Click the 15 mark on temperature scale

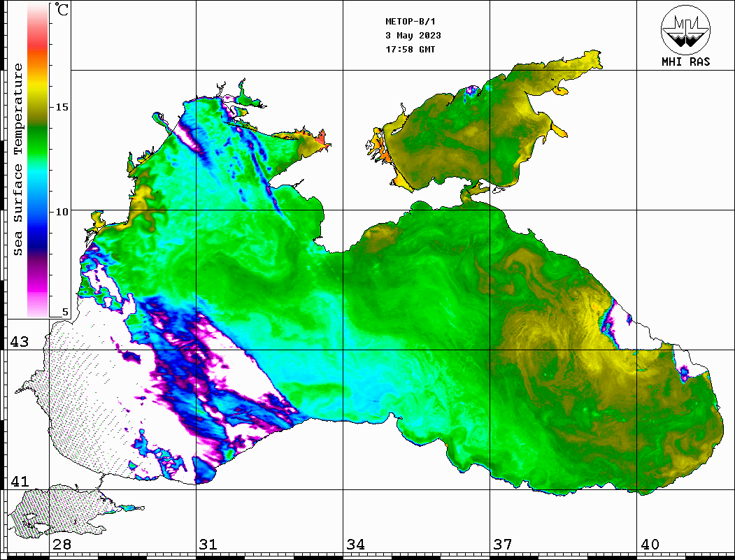62,107
